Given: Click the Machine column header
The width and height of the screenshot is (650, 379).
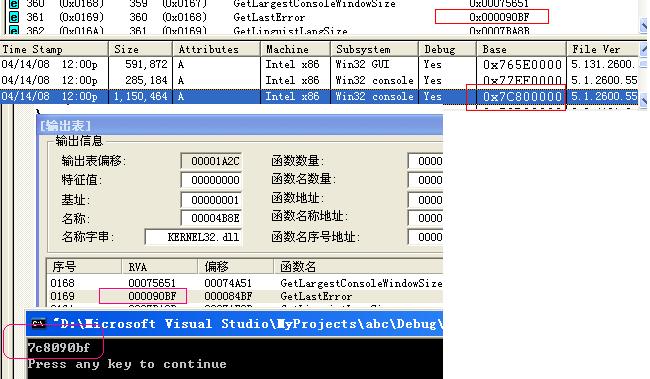Looking at the screenshot, I should 295,49.
